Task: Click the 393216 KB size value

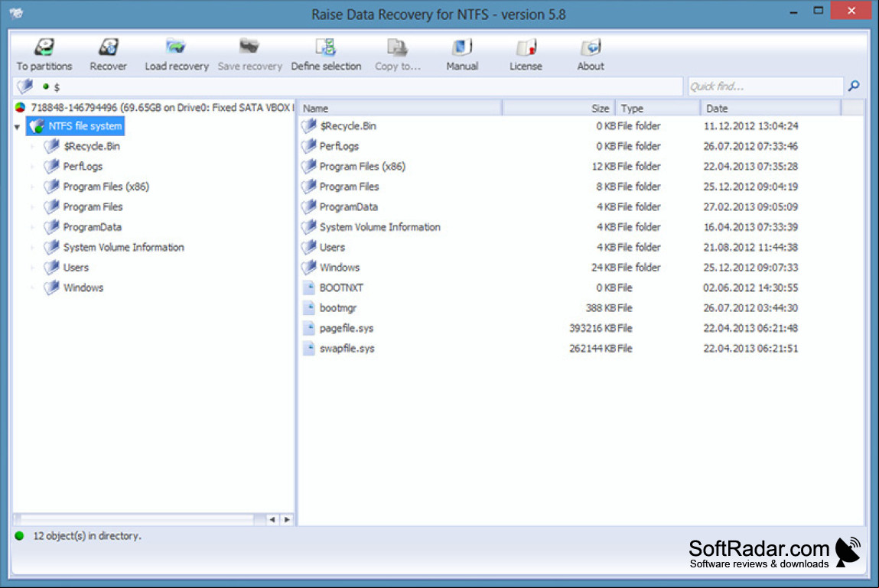Action: click(x=593, y=328)
